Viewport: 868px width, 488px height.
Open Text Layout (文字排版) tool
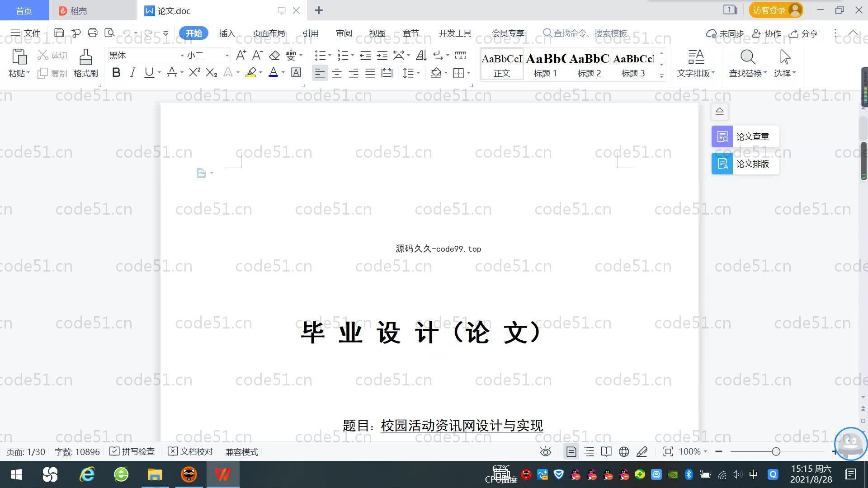click(x=696, y=63)
